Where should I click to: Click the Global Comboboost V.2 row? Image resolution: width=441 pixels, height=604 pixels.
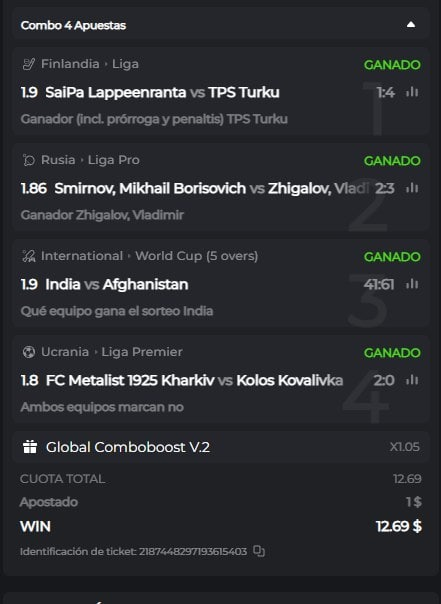221,447
